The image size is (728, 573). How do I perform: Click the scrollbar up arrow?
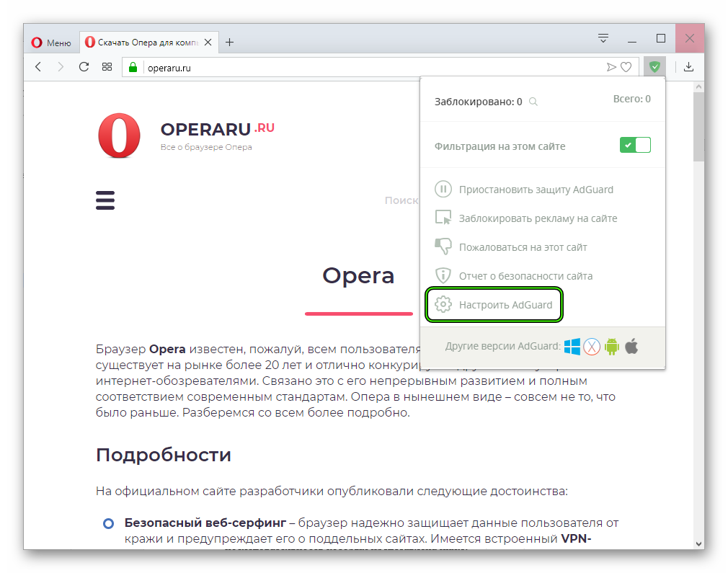[x=698, y=86]
